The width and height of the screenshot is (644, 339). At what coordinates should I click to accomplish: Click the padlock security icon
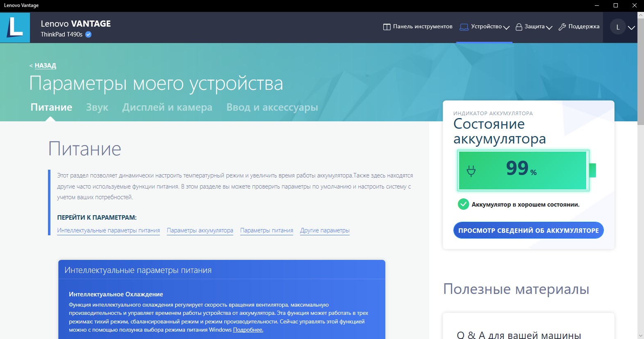pyautogui.click(x=519, y=27)
